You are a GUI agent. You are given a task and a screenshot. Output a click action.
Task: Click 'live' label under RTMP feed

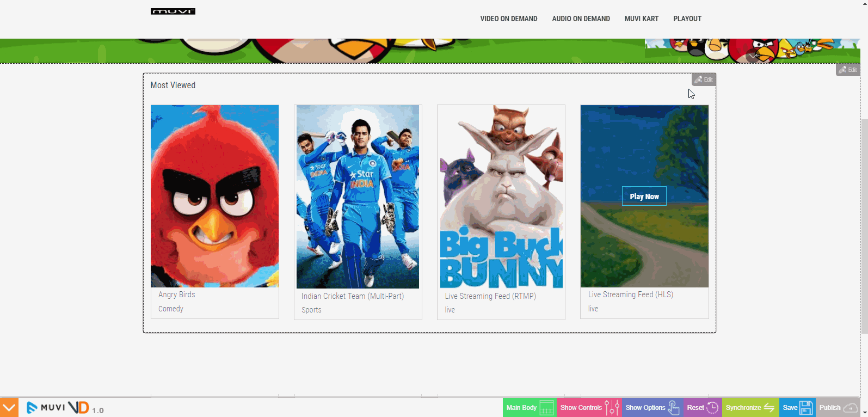[450, 310]
